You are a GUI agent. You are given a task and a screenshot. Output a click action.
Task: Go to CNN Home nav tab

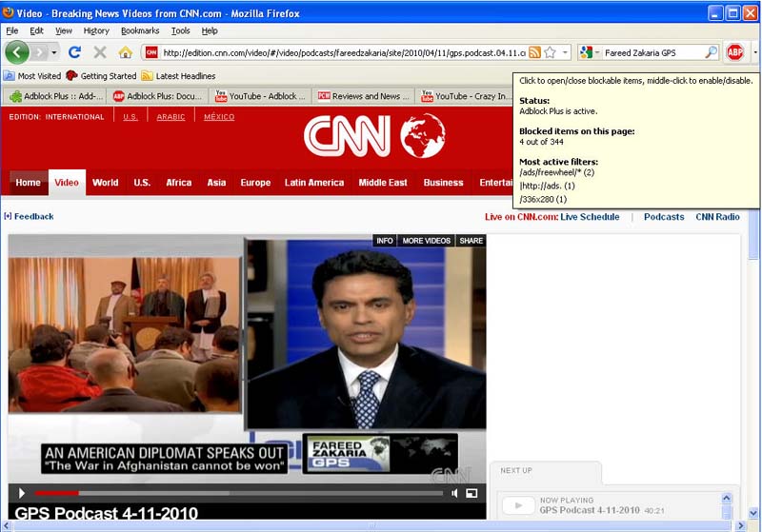click(29, 183)
